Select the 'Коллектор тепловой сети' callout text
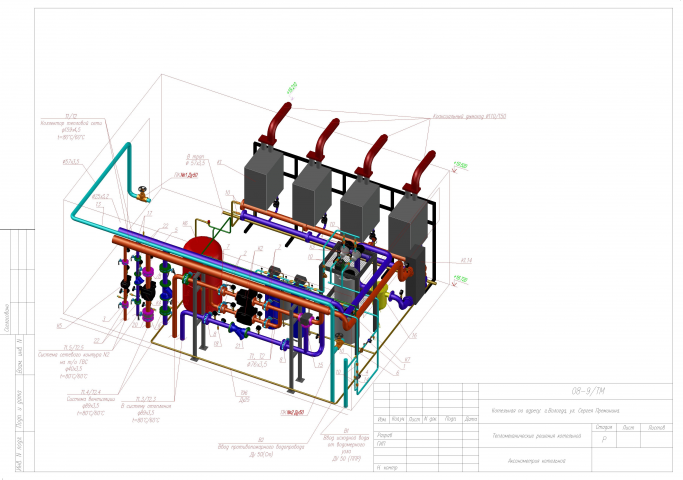 click(71, 123)
